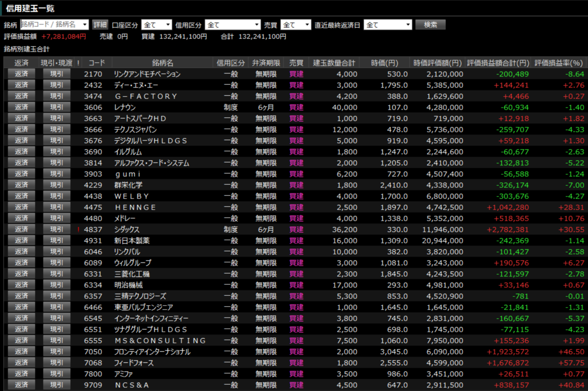588x391 pixels.
Task: Sort by the 評価損益率(%) column header
Action: pyautogui.click(x=560, y=63)
